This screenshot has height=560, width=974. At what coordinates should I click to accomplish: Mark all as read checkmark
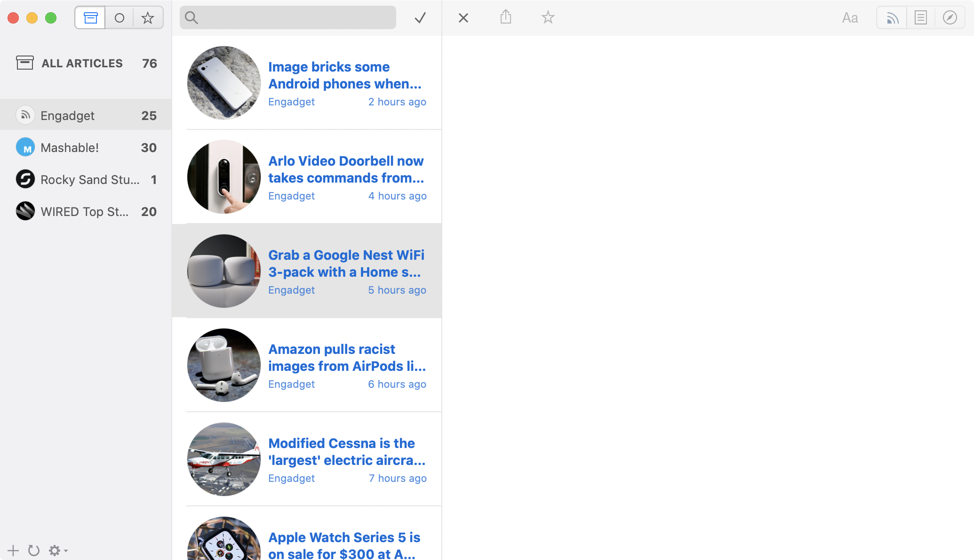click(420, 18)
